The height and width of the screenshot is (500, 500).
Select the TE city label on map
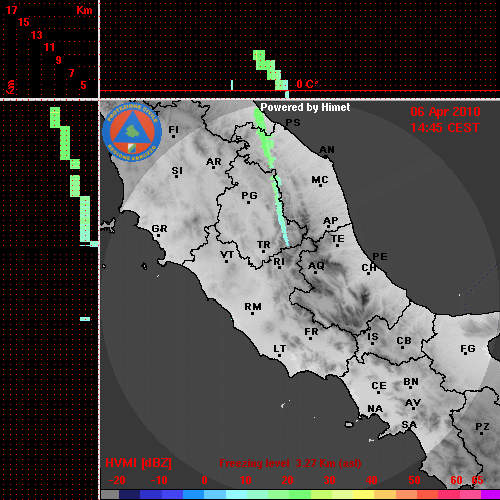338,239
